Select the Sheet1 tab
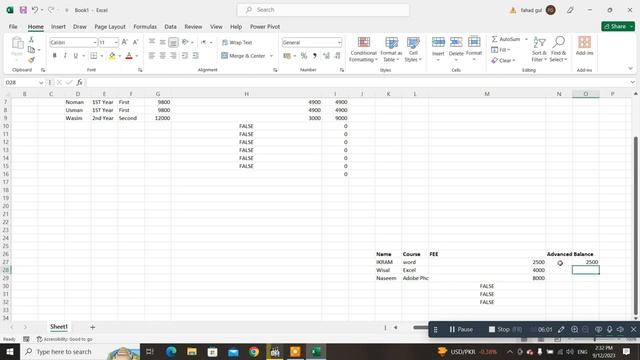Viewport: 640px width, 360px height. point(59,327)
